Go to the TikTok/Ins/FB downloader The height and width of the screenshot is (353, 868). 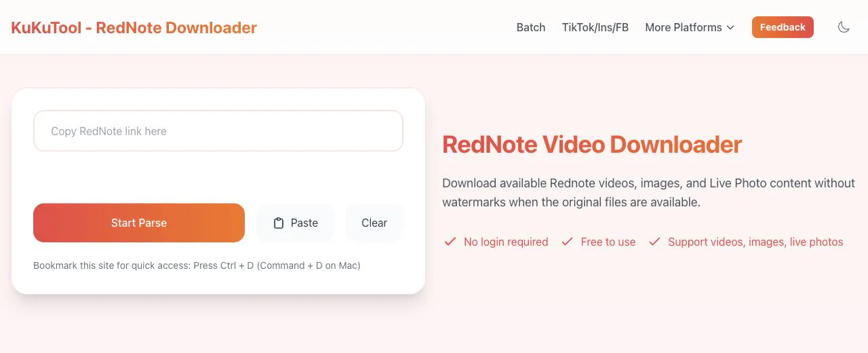pos(595,27)
